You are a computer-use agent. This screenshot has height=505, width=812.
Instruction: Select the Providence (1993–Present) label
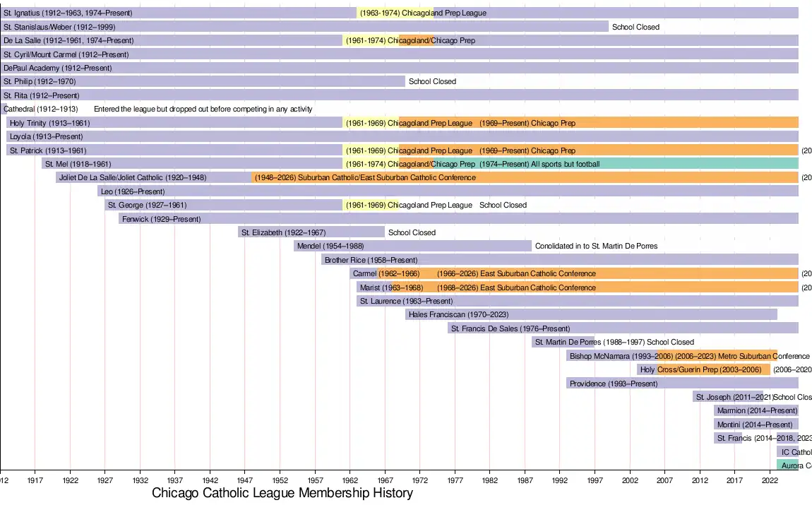tap(614, 384)
